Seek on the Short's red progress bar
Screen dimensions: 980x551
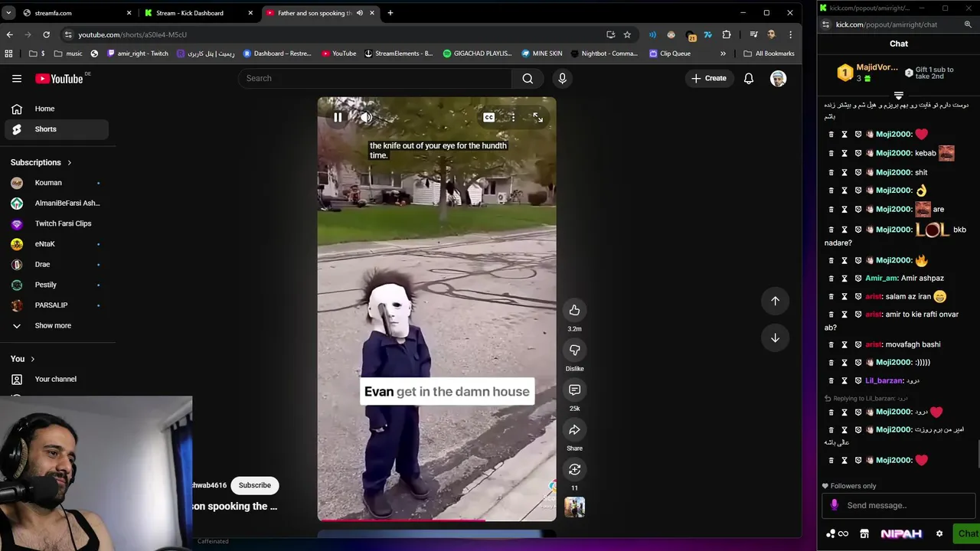pyautogui.click(x=436, y=520)
